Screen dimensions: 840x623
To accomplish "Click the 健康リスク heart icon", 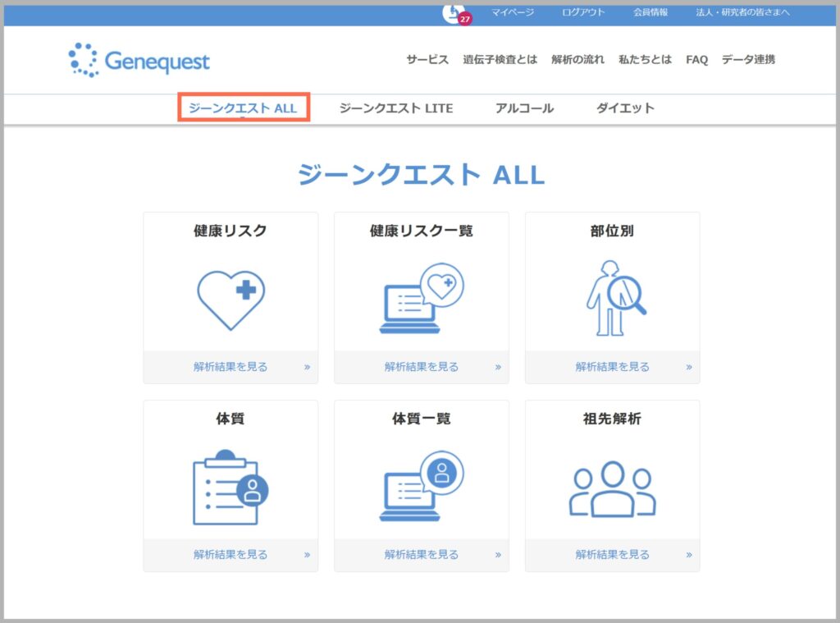I will tap(231, 299).
